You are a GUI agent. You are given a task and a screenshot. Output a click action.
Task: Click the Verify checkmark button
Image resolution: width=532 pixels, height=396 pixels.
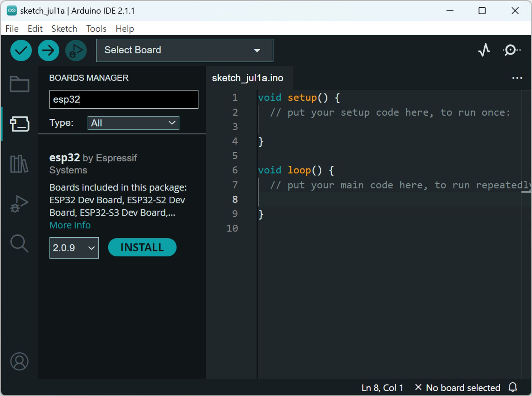21,50
